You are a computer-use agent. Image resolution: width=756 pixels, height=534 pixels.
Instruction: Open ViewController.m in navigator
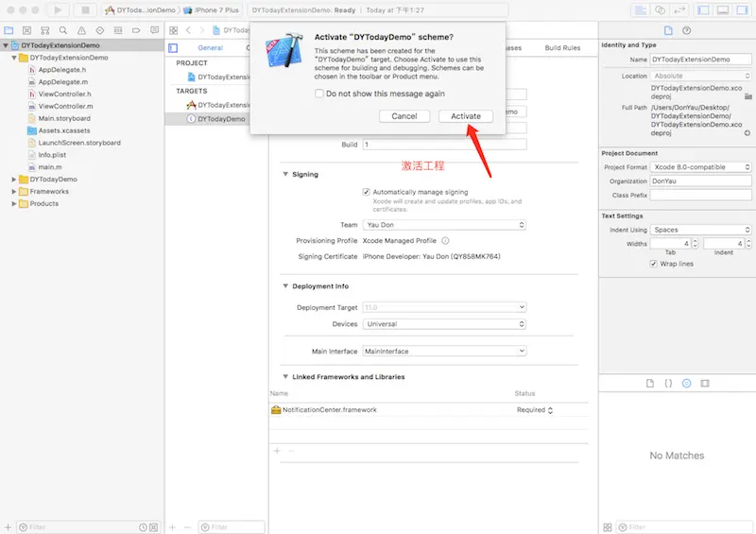(65, 106)
